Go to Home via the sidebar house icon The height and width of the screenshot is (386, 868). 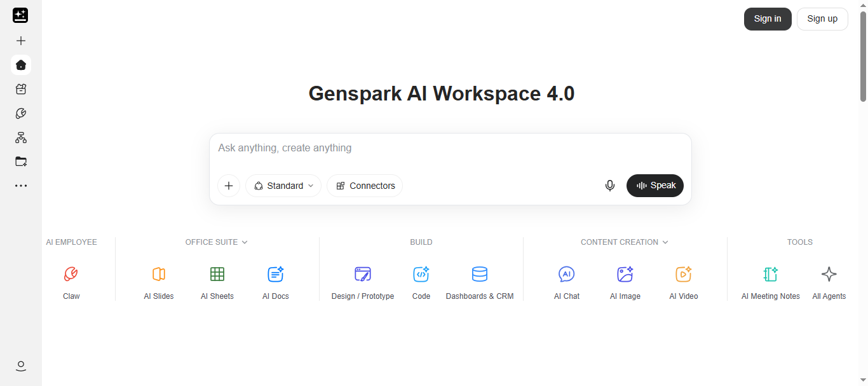[x=21, y=65]
